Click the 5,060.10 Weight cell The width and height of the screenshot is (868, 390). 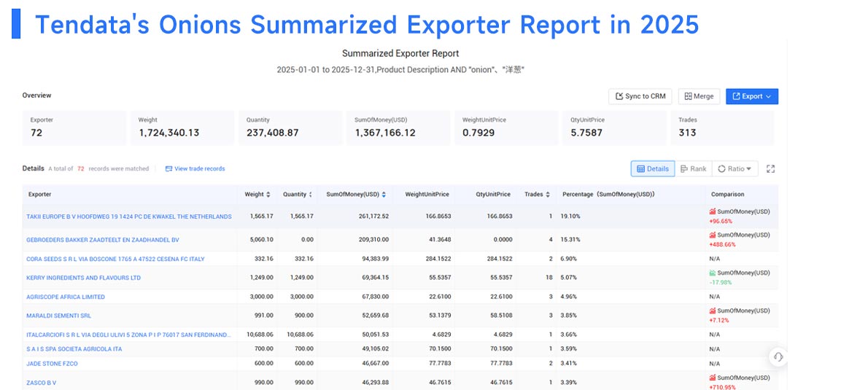[261, 240]
